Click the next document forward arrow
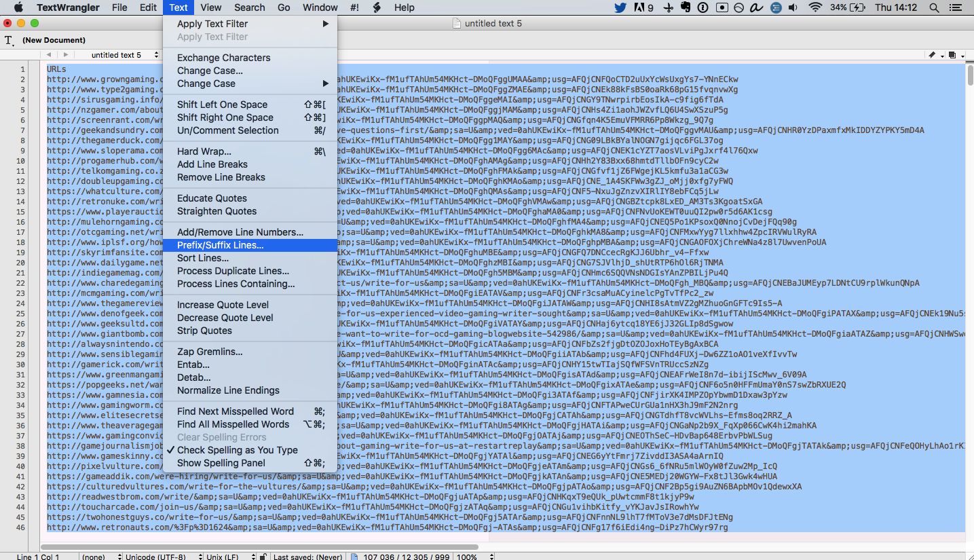The width and height of the screenshot is (974, 560). [65, 55]
